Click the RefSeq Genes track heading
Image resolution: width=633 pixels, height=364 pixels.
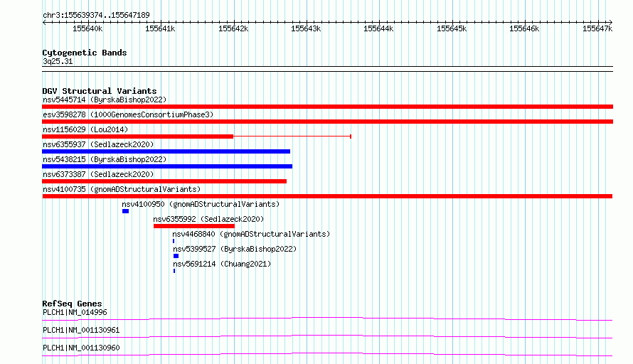point(72,304)
